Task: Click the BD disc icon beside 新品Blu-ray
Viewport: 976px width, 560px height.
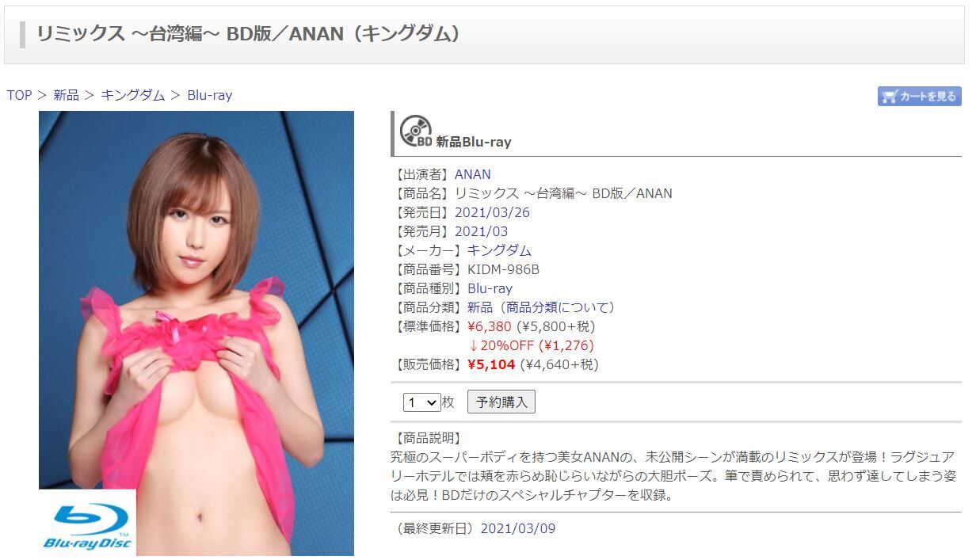Action: tap(416, 131)
